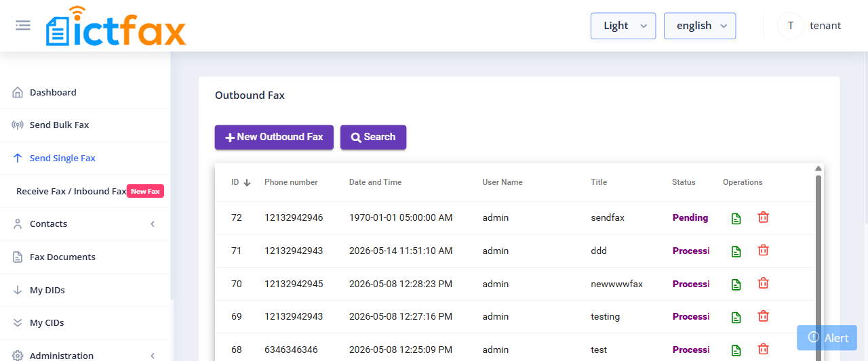Viewport: 868px width, 361px height.
Task: View document for fax newwwwfax
Action: point(736,284)
